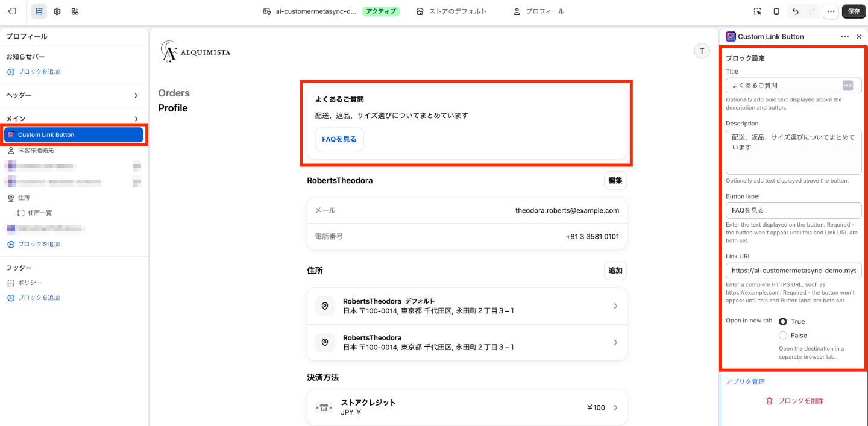Click the exit editor icon

(x=12, y=11)
